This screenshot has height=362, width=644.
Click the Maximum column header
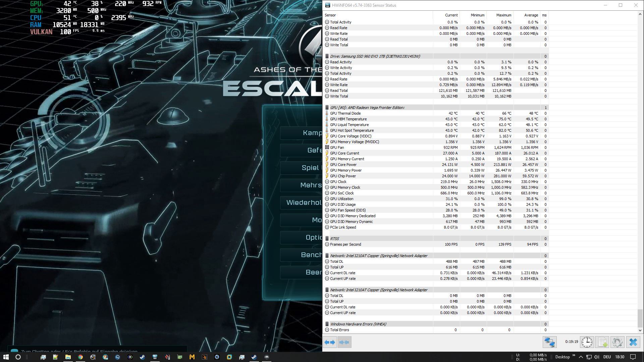500,15
